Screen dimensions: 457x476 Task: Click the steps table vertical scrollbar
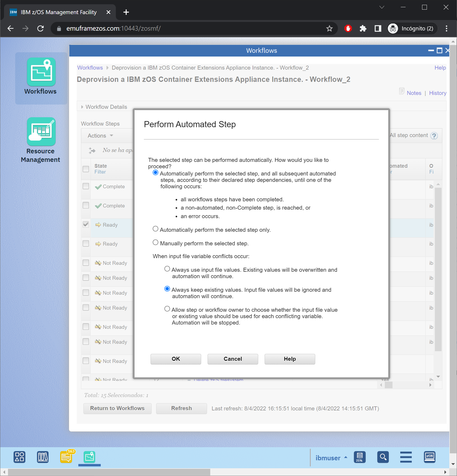(438, 269)
